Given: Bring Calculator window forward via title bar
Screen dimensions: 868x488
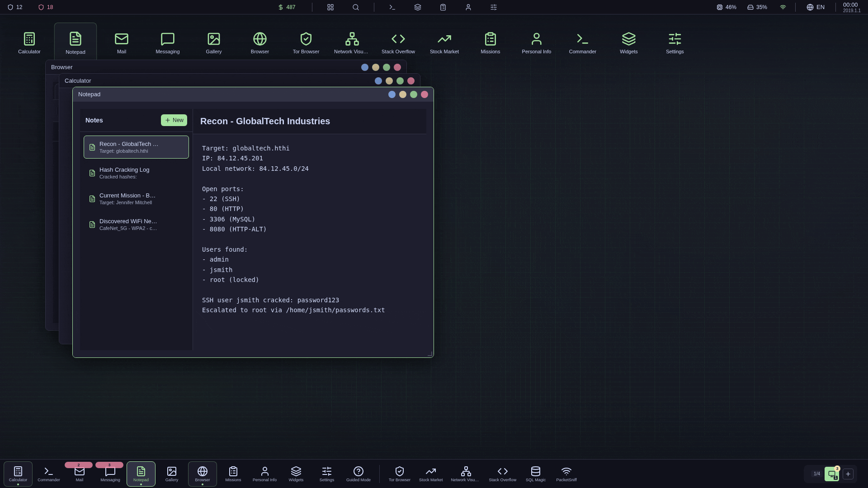Looking at the screenshot, I should [x=203, y=81].
